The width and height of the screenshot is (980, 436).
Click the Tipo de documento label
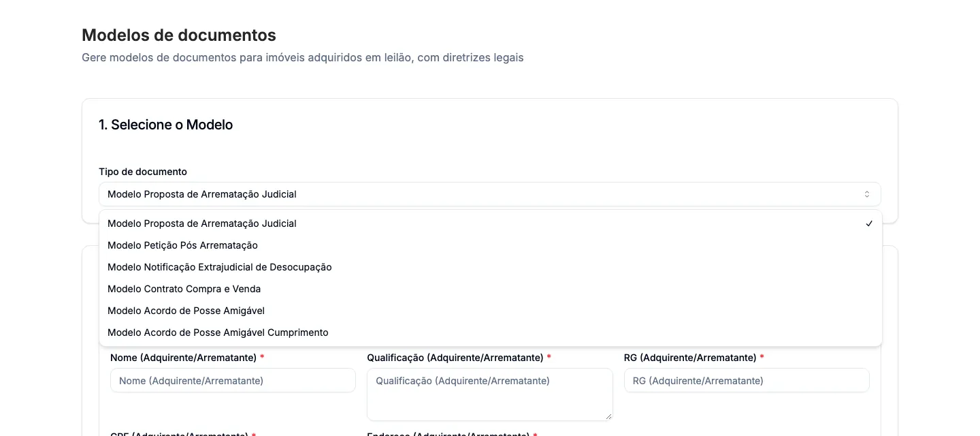[143, 172]
